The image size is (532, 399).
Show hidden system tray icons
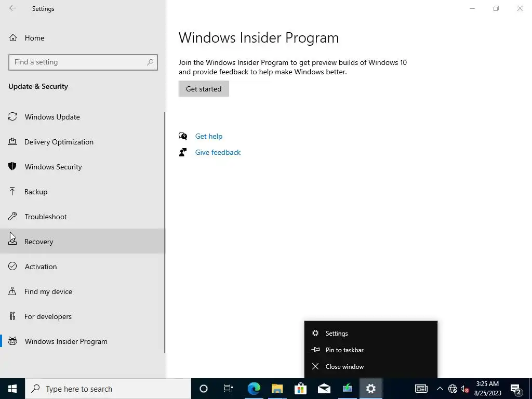point(440,389)
